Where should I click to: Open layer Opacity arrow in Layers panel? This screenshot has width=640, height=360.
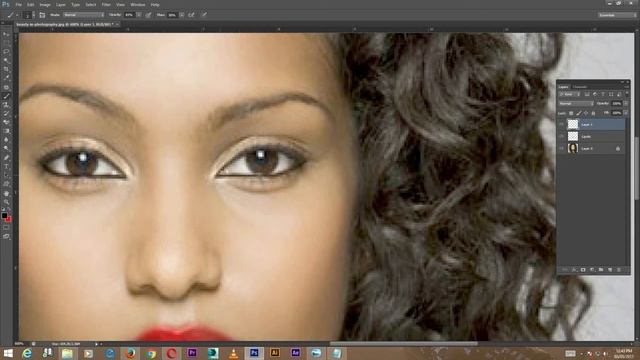625,104
